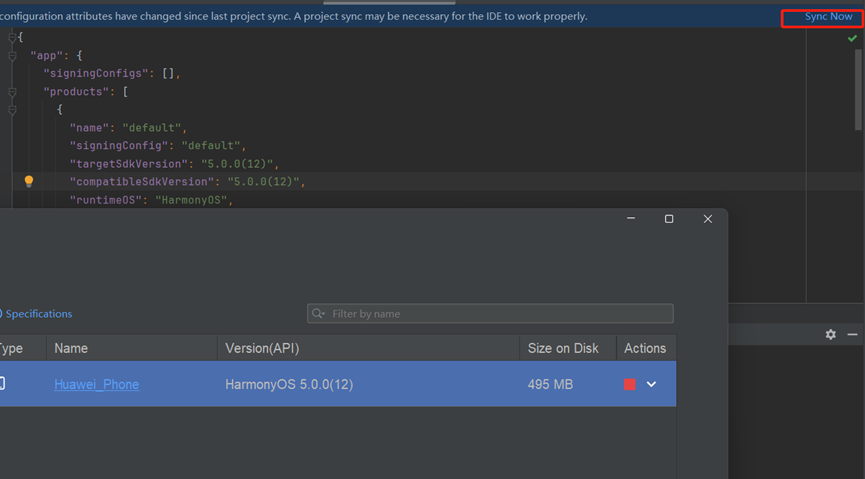Image resolution: width=865 pixels, height=479 pixels.
Task: Click the search magnifier icon in filter box
Action: pos(318,313)
